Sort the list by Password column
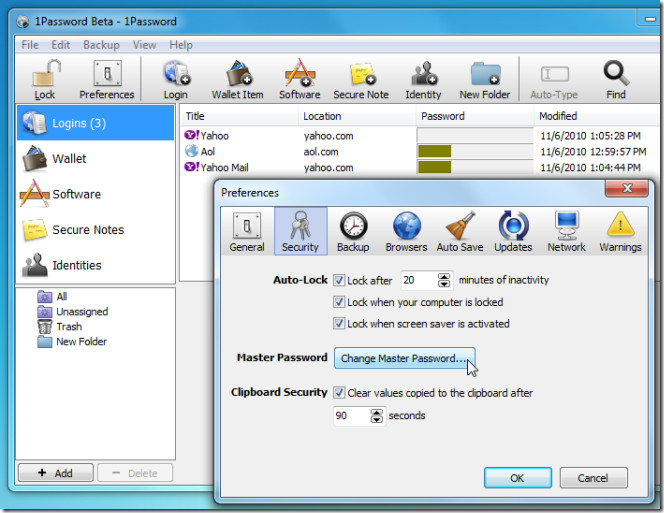Viewport: 664px width, 513px height. [x=475, y=116]
